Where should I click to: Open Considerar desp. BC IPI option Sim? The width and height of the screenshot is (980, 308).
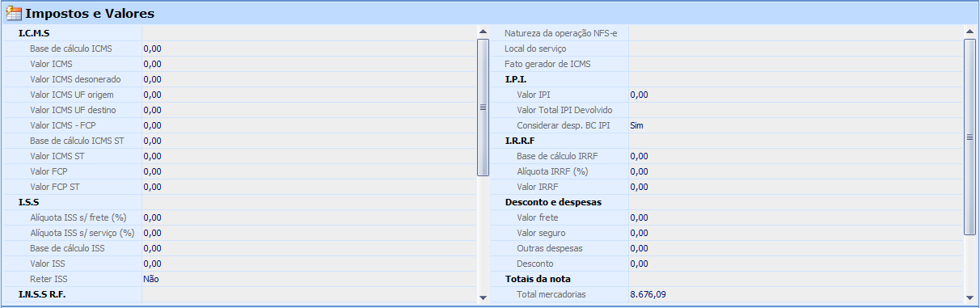pos(796,125)
